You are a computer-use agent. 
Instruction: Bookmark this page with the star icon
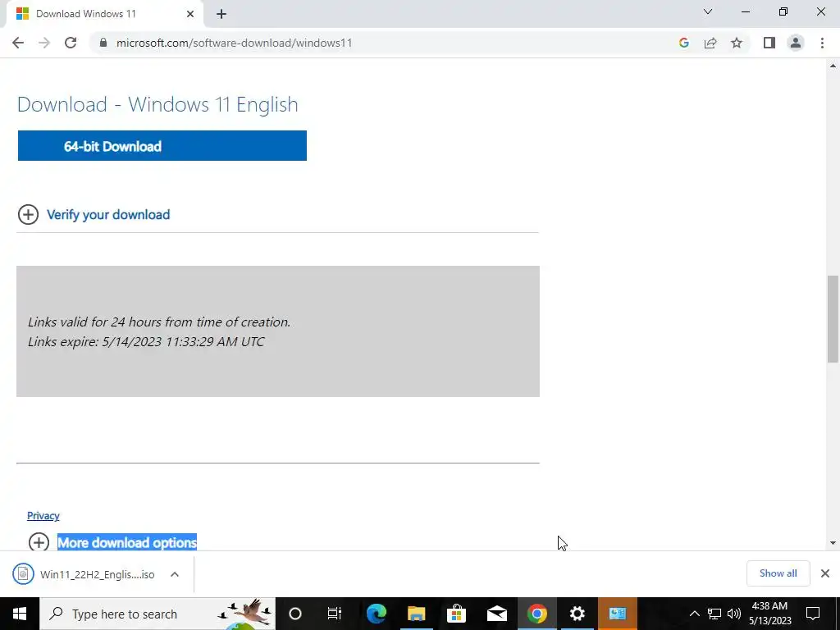(x=737, y=43)
